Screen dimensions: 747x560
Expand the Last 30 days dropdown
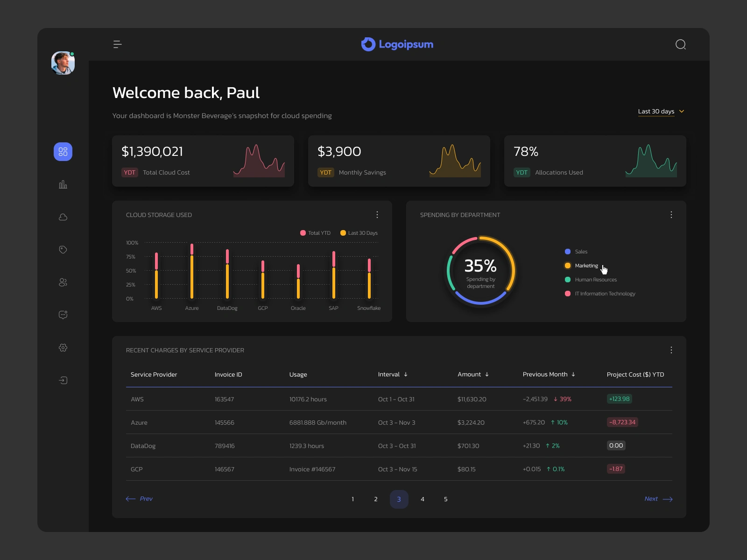click(x=661, y=112)
